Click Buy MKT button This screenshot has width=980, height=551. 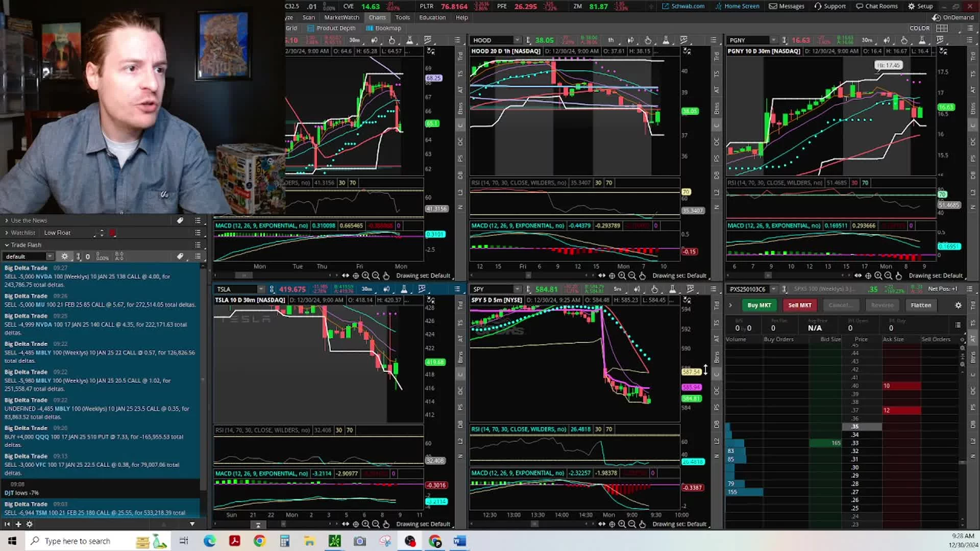[759, 305]
